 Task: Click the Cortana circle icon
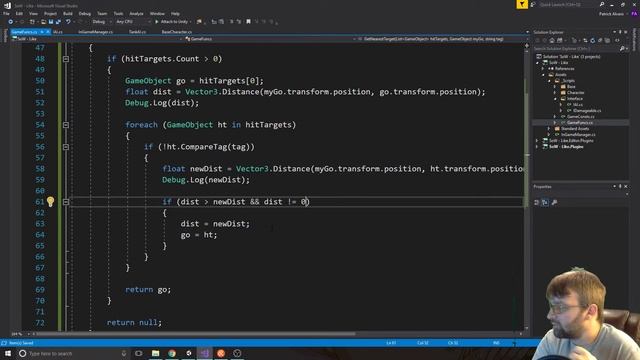[x=22, y=353]
